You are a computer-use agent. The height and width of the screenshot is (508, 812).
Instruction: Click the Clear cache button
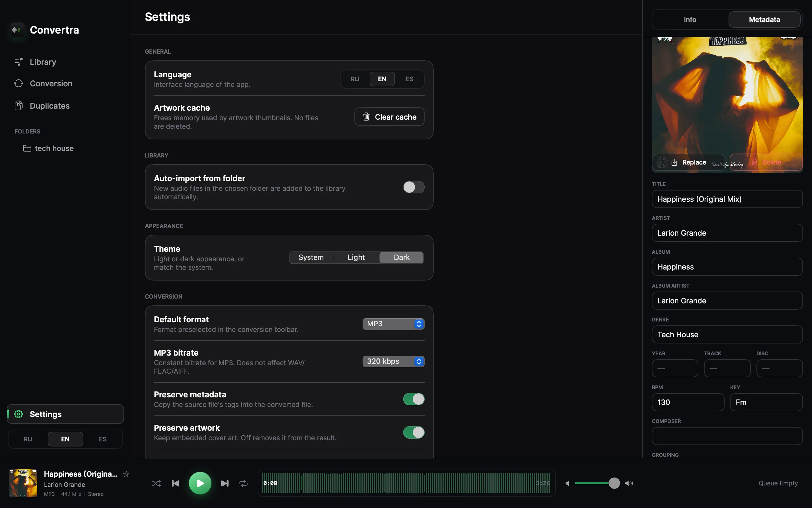pos(389,117)
